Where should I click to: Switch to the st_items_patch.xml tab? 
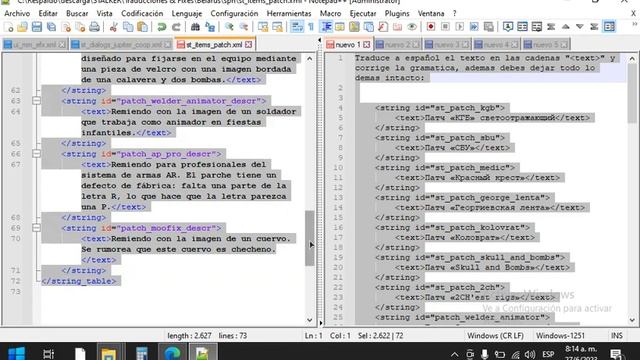click(214, 44)
